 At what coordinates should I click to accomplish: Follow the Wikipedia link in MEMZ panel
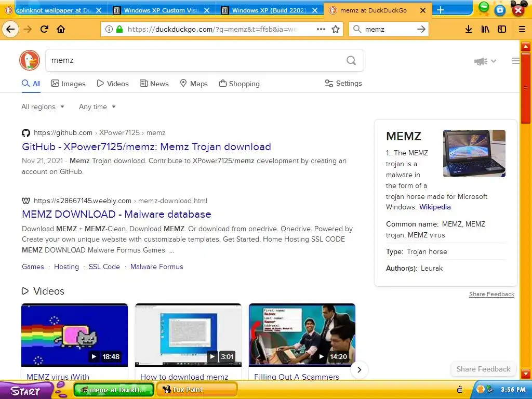coord(435,207)
